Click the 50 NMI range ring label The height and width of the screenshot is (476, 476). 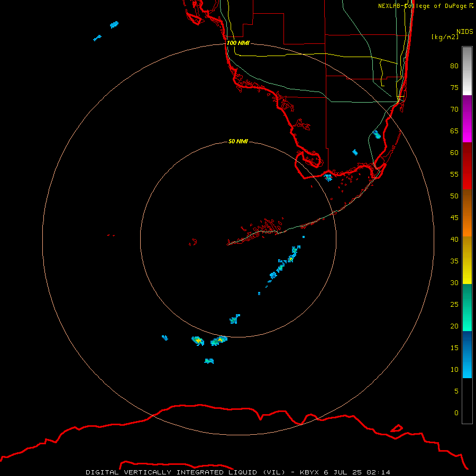238,141
